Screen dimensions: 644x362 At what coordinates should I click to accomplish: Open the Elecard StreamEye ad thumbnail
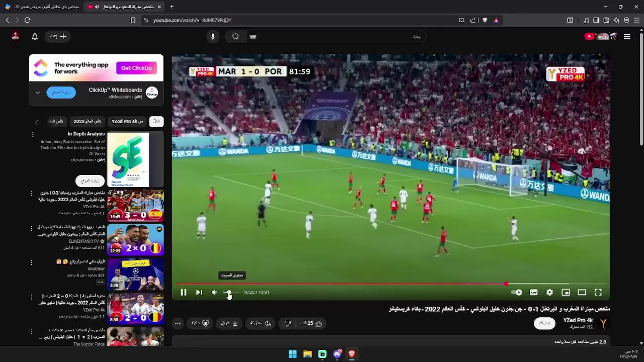pos(135,159)
